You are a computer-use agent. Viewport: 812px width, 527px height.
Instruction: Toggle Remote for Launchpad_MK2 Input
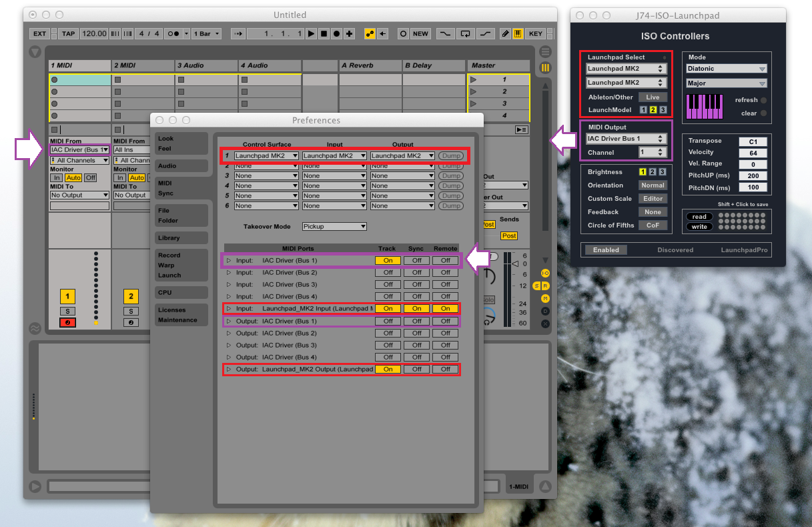click(446, 308)
